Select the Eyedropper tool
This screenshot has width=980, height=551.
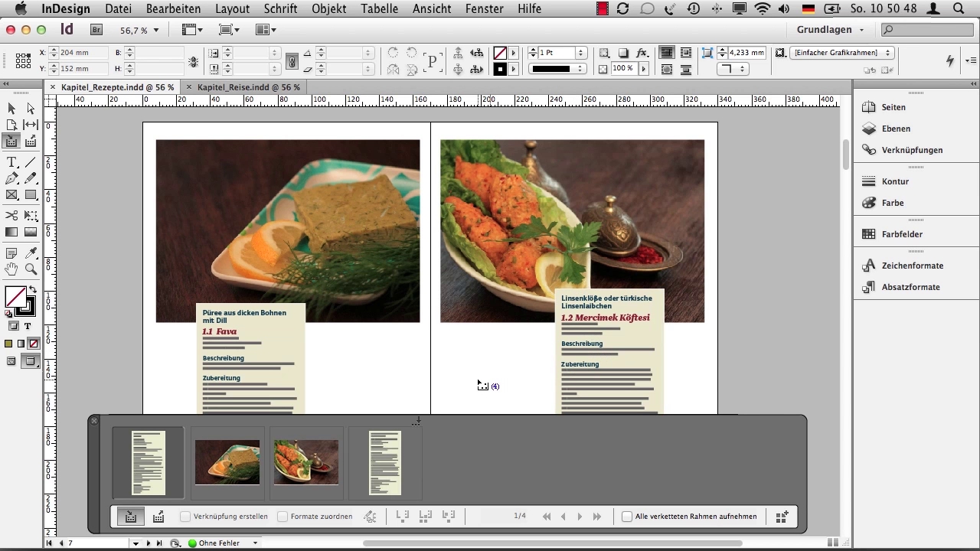31,253
